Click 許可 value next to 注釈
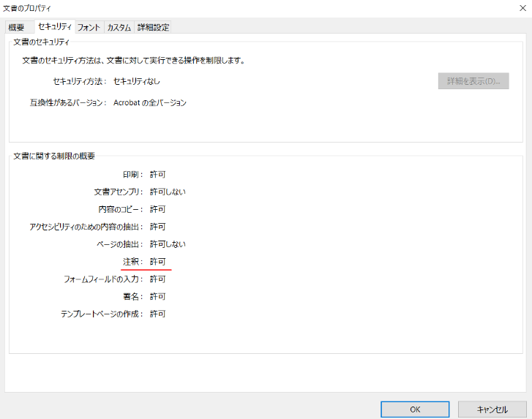532x419 pixels. pos(157,262)
